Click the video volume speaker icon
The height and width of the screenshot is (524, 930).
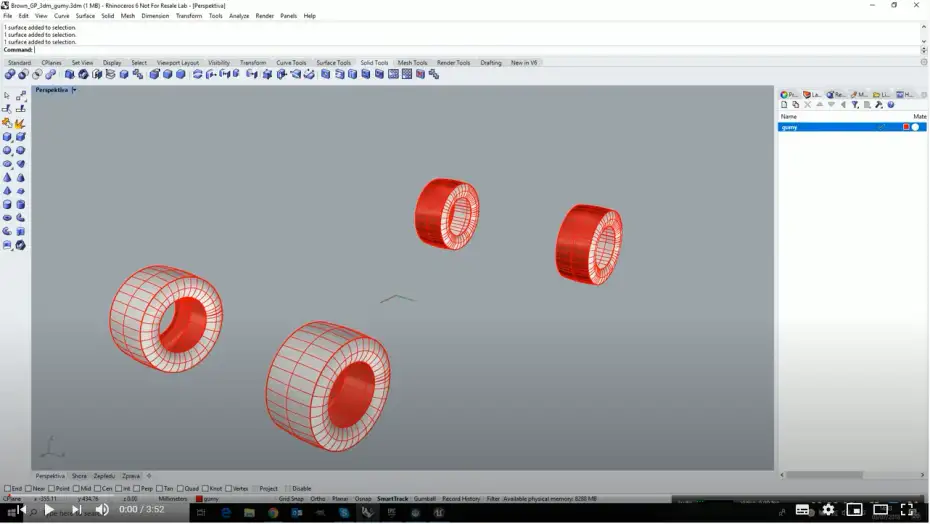point(102,510)
